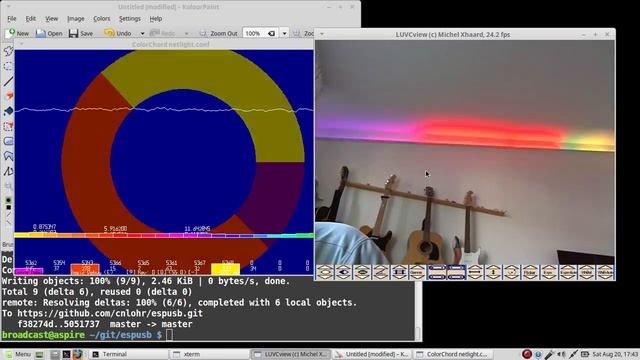The width and height of the screenshot is (640, 360).
Task: Click Save in the KolourPaint toolbar
Action: click(81, 33)
